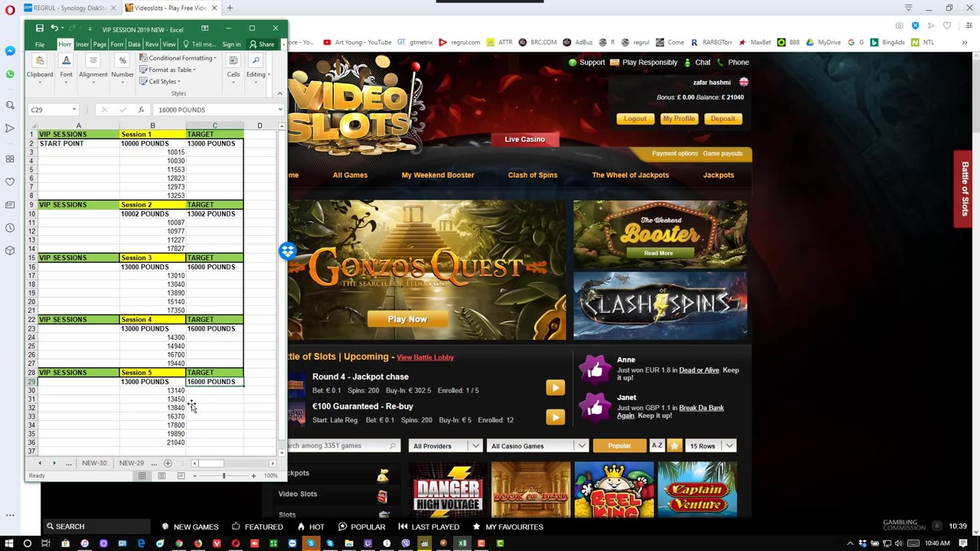This screenshot has width=980, height=551.
Task: Expand the formula bar
Action: tap(280, 109)
